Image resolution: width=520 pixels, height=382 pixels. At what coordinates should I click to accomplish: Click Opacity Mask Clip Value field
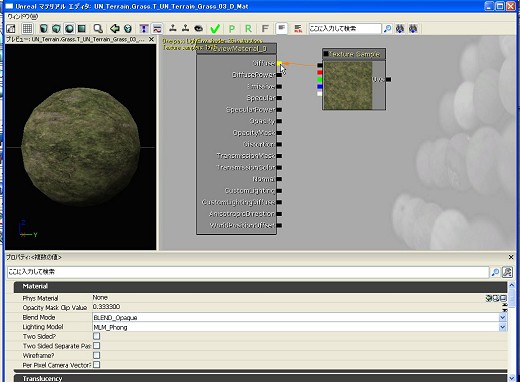[x=297, y=307]
